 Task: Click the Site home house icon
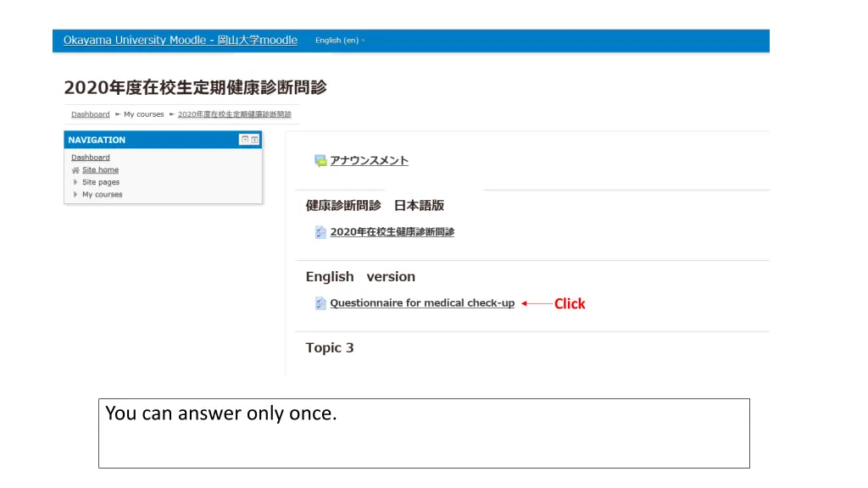(75, 169)
